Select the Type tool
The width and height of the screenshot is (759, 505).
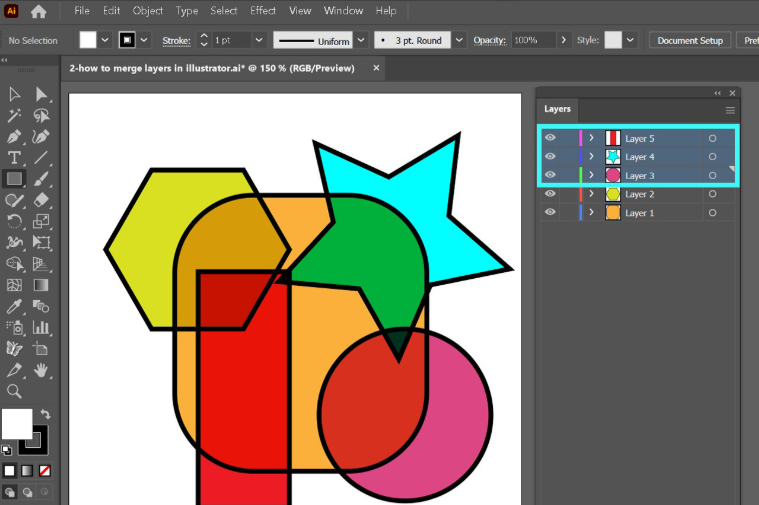15,158
